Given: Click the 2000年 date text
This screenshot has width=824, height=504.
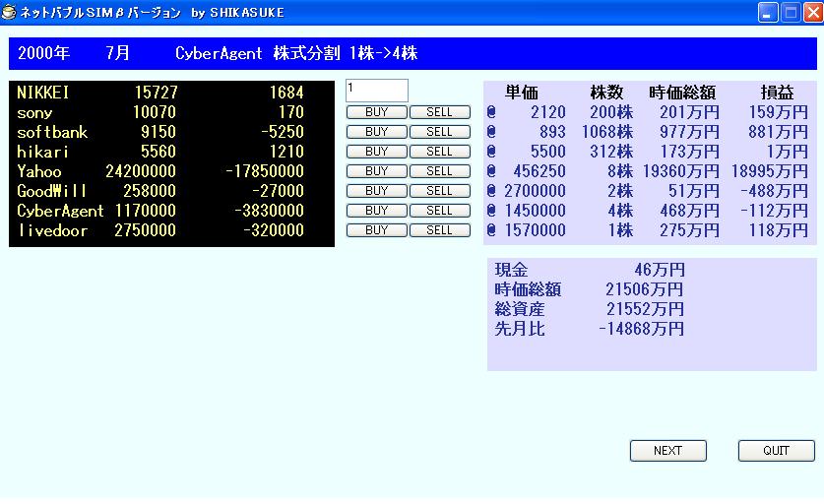Looking at the screenshot, I should click(43, 53).
